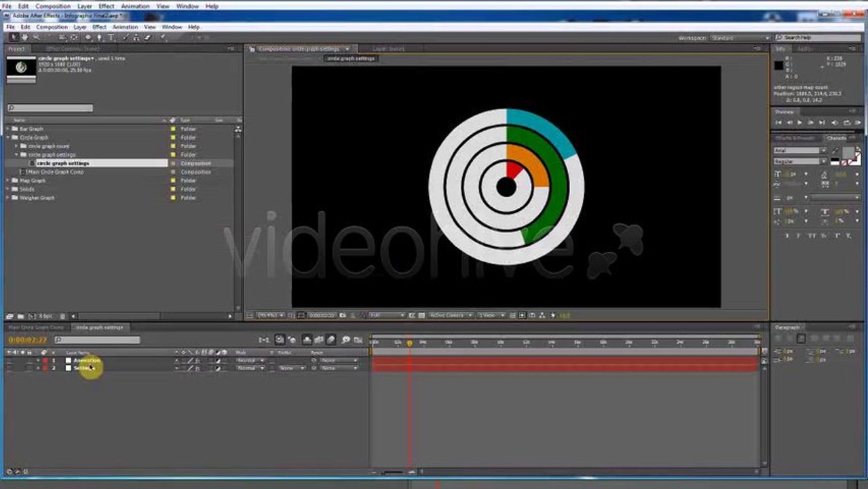Toggle loop option in Preview panel

tap(847, 122)
